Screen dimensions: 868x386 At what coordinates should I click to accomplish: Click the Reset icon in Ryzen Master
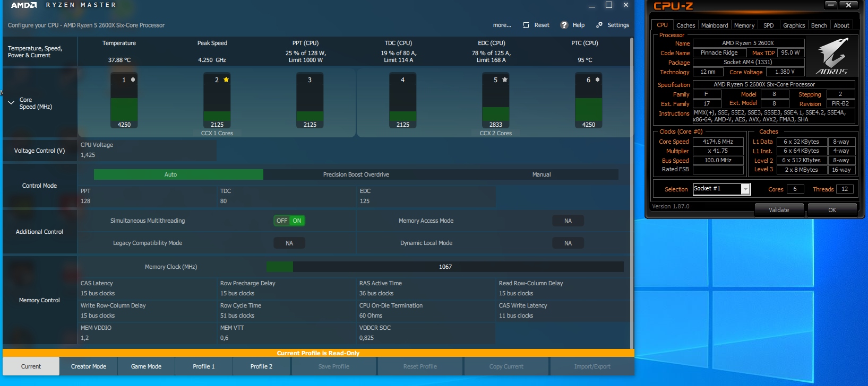click(x=526, y=25)
